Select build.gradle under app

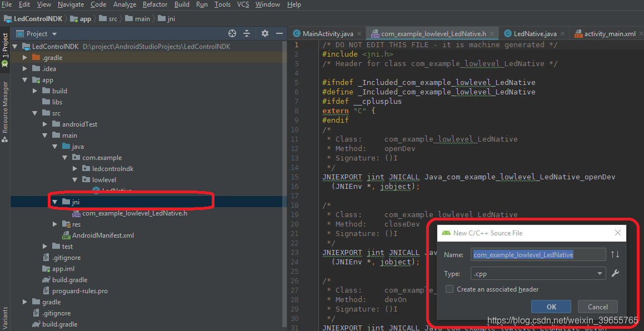click(69, 280)
